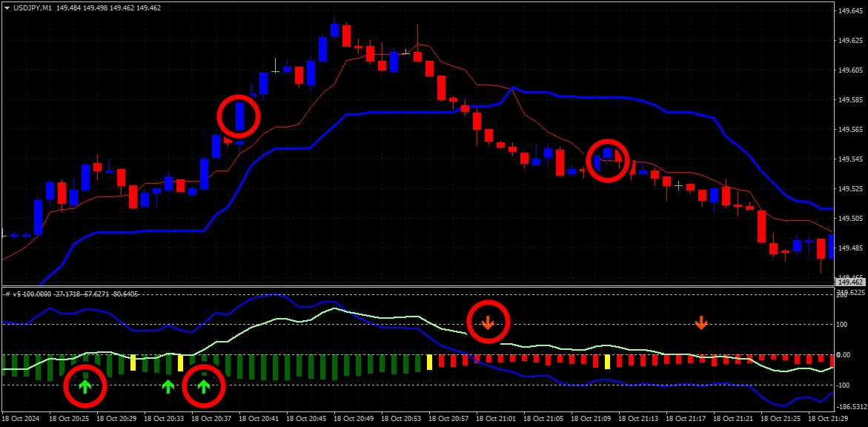Click the circled green up arrow near 20:37

click(204, 386)
